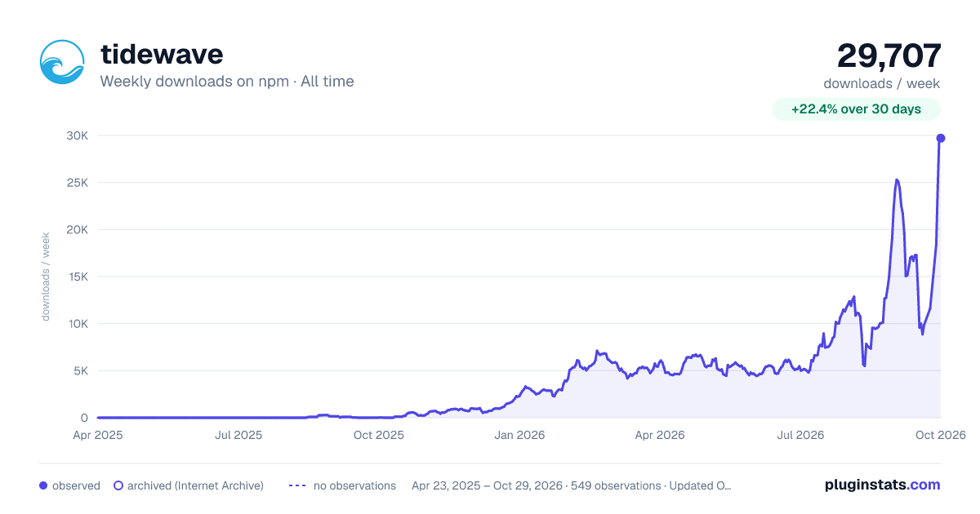The width and height of the screenshot is (980, 514).
Task: Click the 'downloads / week' label under the total
Action: coord(882,83)
